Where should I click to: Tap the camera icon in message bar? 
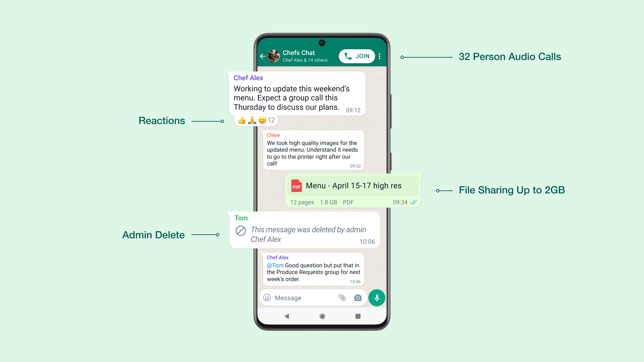[x=358, y=297]
